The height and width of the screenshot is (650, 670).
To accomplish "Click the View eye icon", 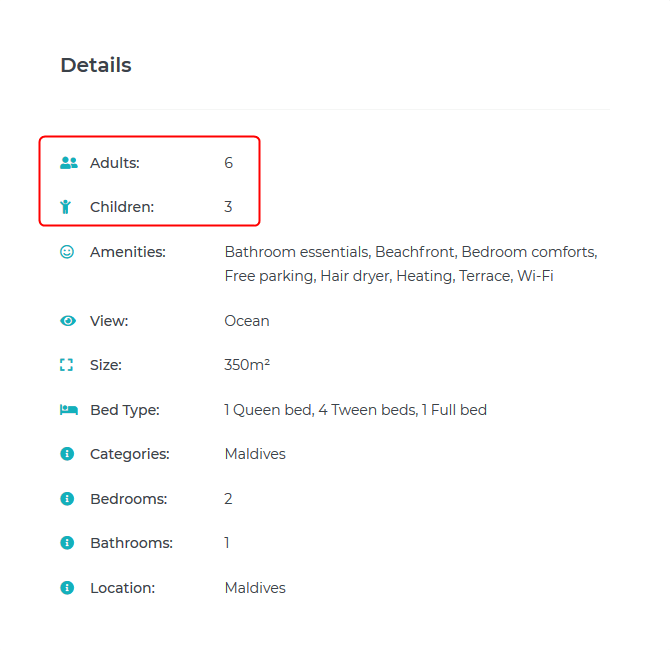I will coord(67,321).
